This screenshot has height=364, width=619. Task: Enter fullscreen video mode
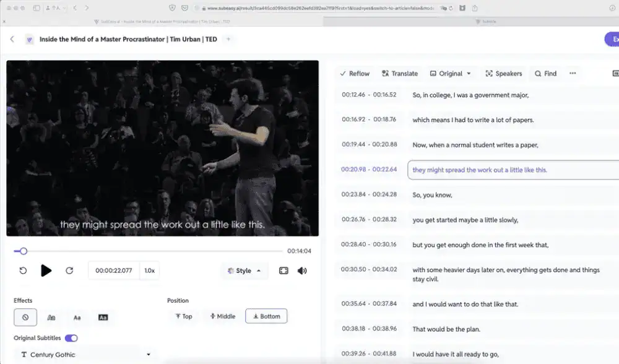[x=284, y=271]
